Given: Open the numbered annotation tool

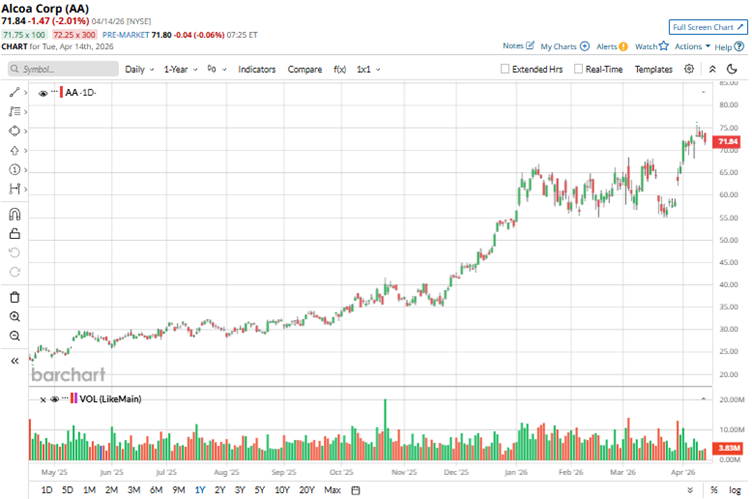Looking at the screenshot, I should point(14,169).
